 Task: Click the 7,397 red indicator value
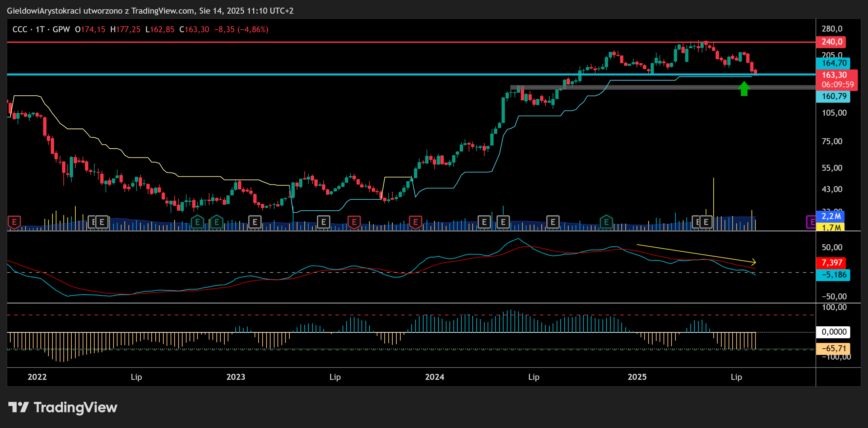click(x=831, y=263)
